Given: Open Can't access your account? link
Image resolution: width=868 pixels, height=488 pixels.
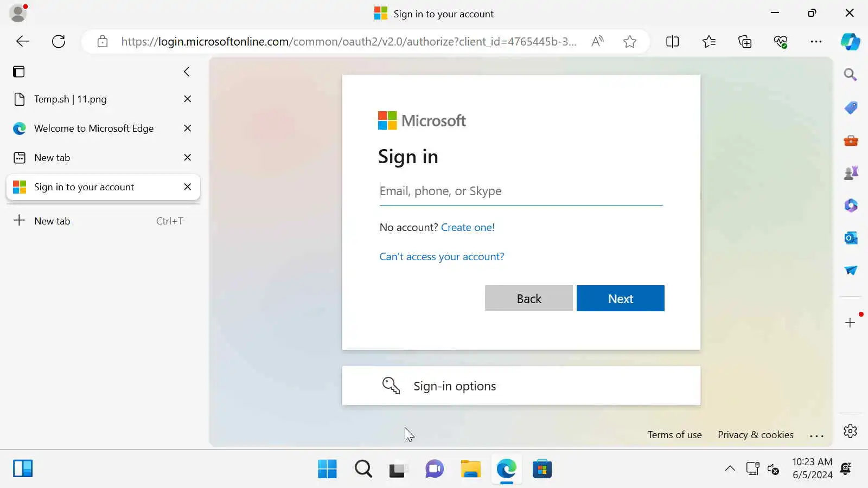Looking at the screenshot, I should pyautogui.click(x=442, y=257).
